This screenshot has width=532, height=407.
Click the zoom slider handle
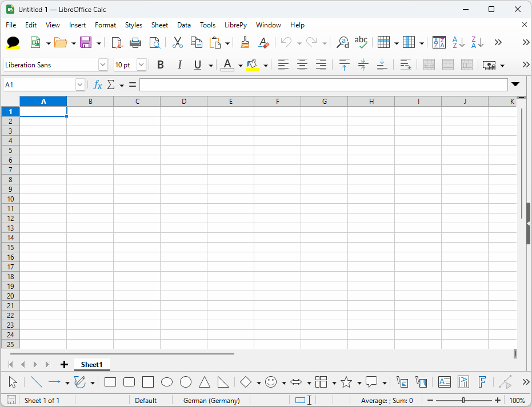pyautogui.click(x=463, y=400)
